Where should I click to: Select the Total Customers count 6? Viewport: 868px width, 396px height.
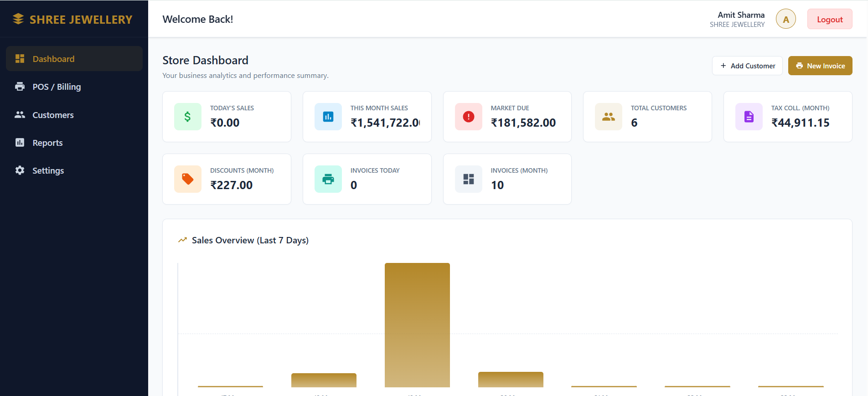point(634,123)
